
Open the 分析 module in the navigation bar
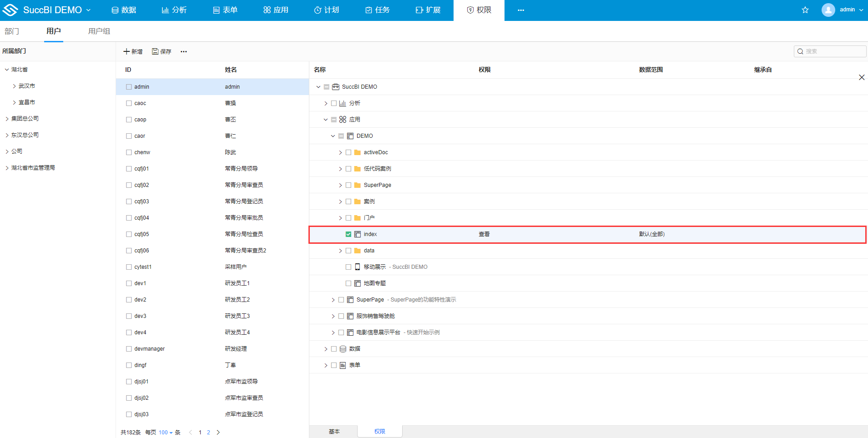(174, 10)
